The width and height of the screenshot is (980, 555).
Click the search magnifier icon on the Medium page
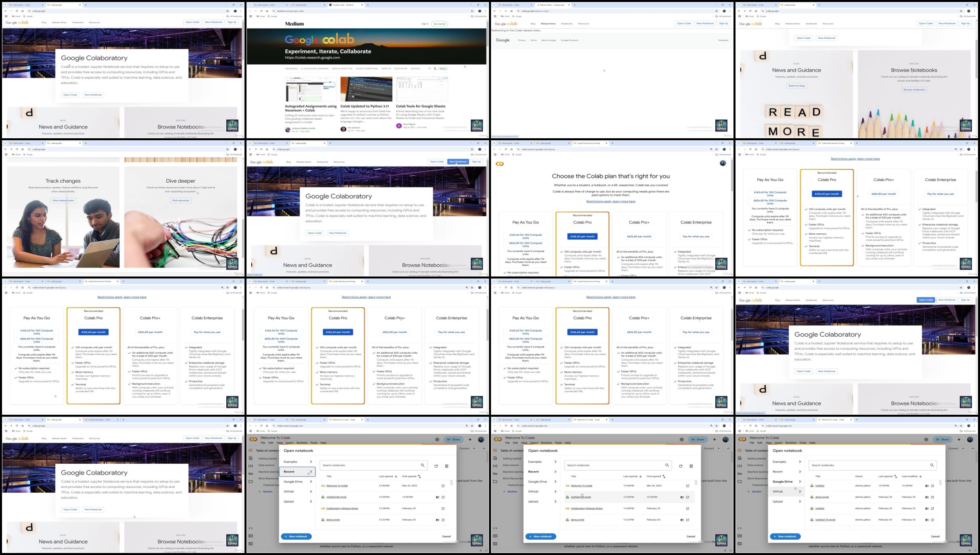[x=430, y=69]
